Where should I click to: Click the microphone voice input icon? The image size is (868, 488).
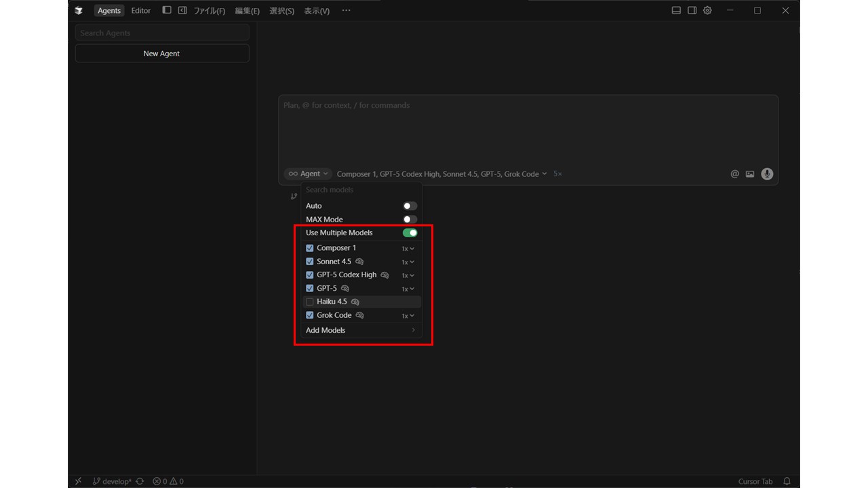[x=767, y=174]
